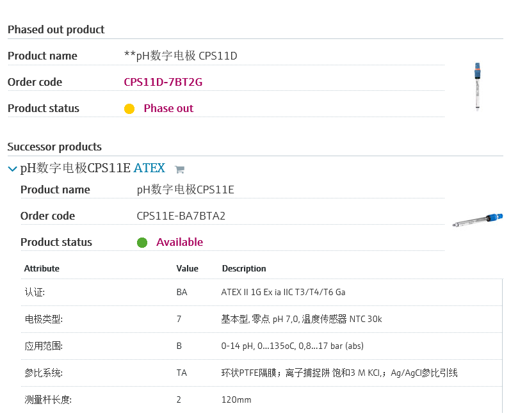Select the 认证 attribute row label
The width and height of the screenshot is (511, 420).
coord(35,292)
